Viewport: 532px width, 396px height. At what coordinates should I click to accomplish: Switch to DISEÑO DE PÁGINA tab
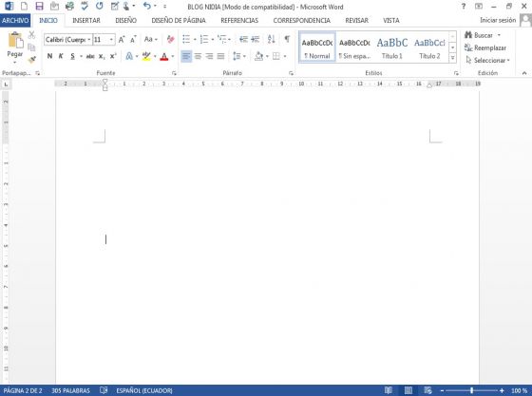click(179, 20)
